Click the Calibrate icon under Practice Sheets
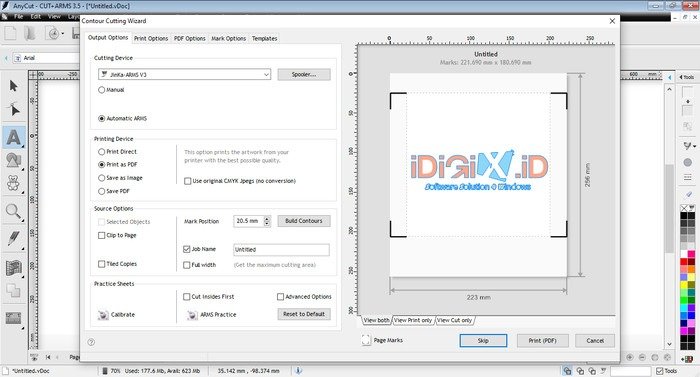This screenshot has height=377, width=700. [103, 314]
